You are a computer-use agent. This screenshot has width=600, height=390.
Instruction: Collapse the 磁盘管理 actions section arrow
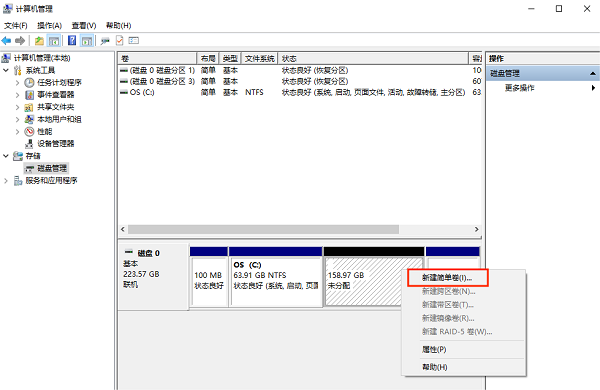(593, 73)
